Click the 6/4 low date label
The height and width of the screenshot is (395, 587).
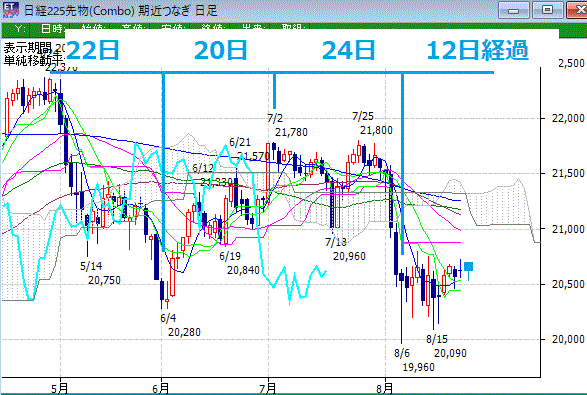coord(168,318)
